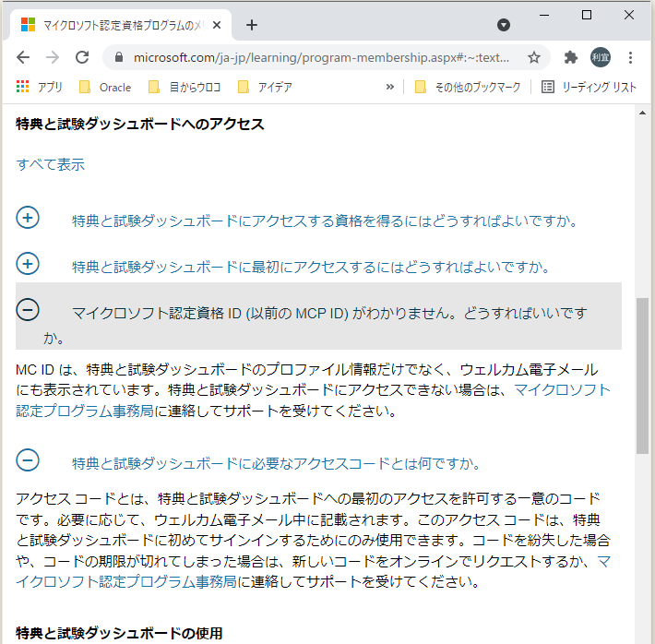Click the browser back arrow
Viewport: 655px width, 644px height.
(x=23, y=57)
